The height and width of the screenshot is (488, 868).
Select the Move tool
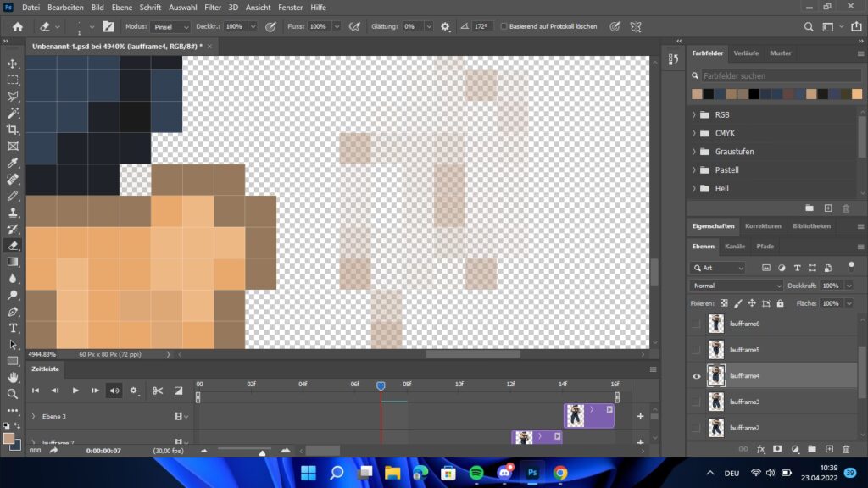pos(13,64)
